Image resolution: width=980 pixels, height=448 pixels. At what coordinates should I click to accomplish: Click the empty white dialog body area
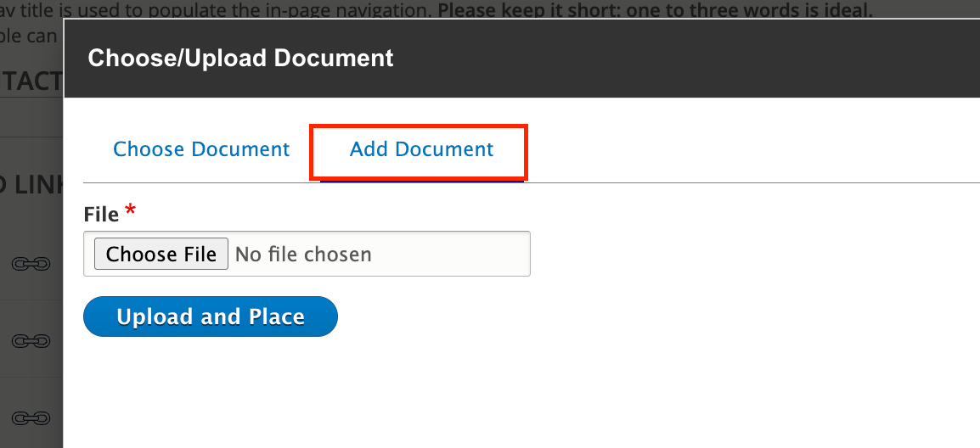point(594,356)
